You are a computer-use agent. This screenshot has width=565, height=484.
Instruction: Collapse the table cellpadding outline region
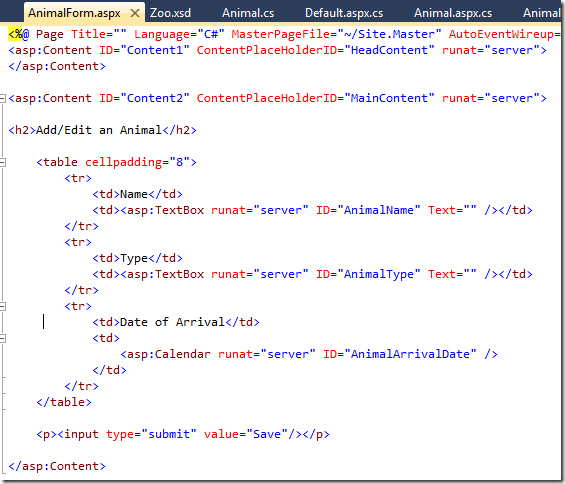[x=3, y=163]
